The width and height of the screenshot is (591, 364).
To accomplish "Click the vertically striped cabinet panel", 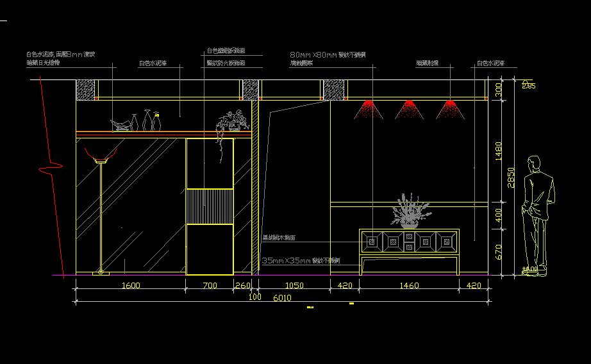I will (x=209, y=206).
